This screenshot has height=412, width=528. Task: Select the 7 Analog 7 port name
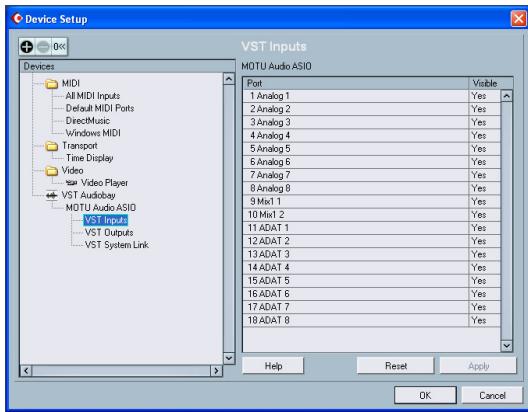(x=270, y=175)
